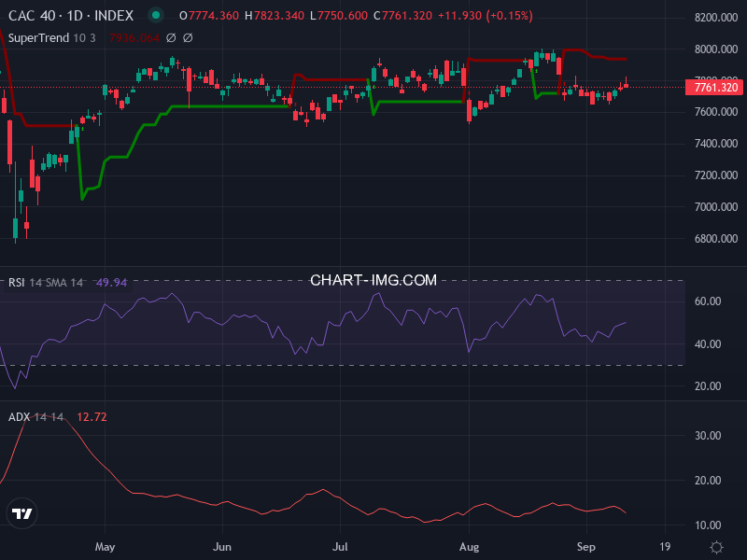Click the ADX axis label 20.00
The width and height of the screenshot is (747, 560).
708,480
